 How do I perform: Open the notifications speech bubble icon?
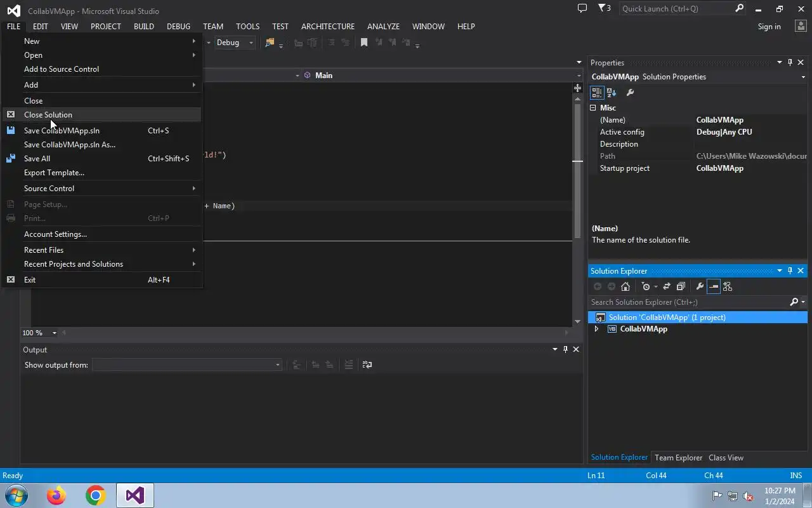pos(582,8)
